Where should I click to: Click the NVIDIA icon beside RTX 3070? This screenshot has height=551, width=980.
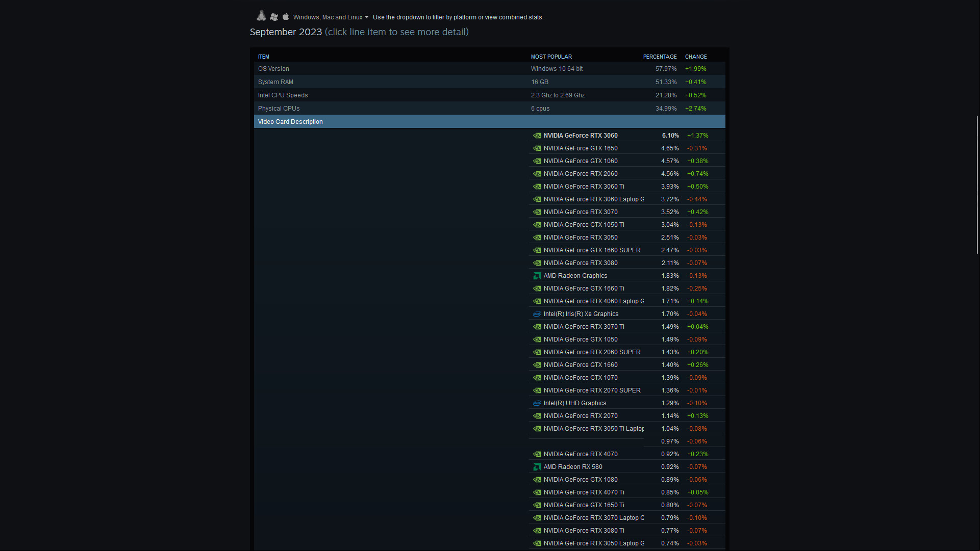tap(537, 212)
